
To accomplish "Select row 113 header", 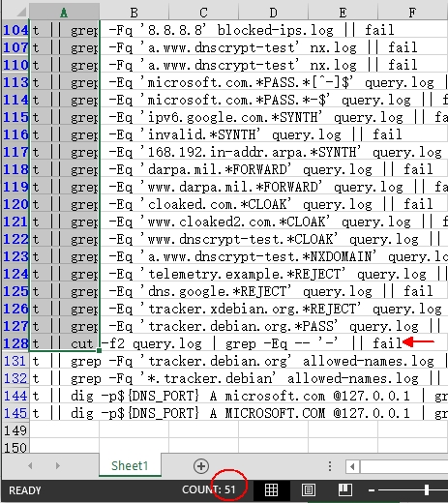I will tap(15, 82).
